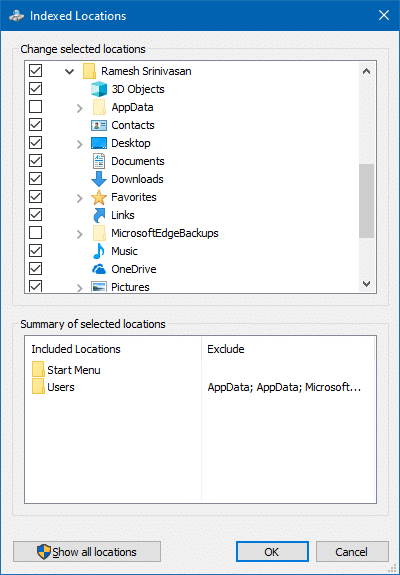Collapse the Ramesh Srinivasan folder

[x=70, y=72]
